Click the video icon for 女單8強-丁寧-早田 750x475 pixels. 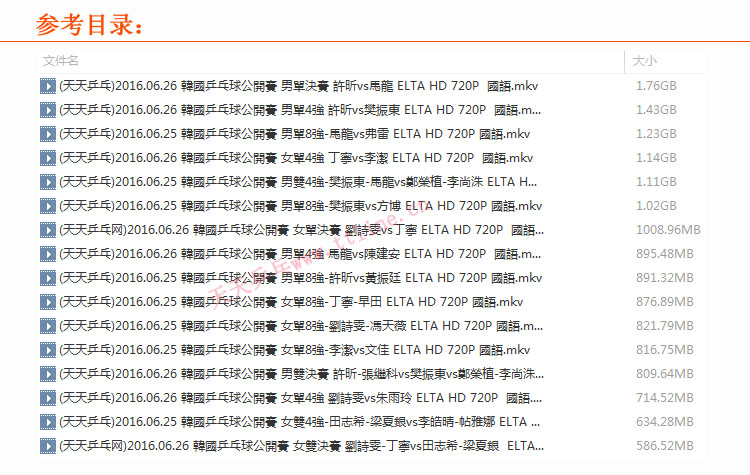pyautogui.click(x=47, y=302)
